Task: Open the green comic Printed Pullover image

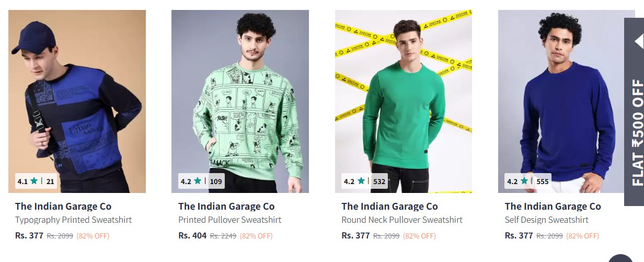Action: (240, 101)
